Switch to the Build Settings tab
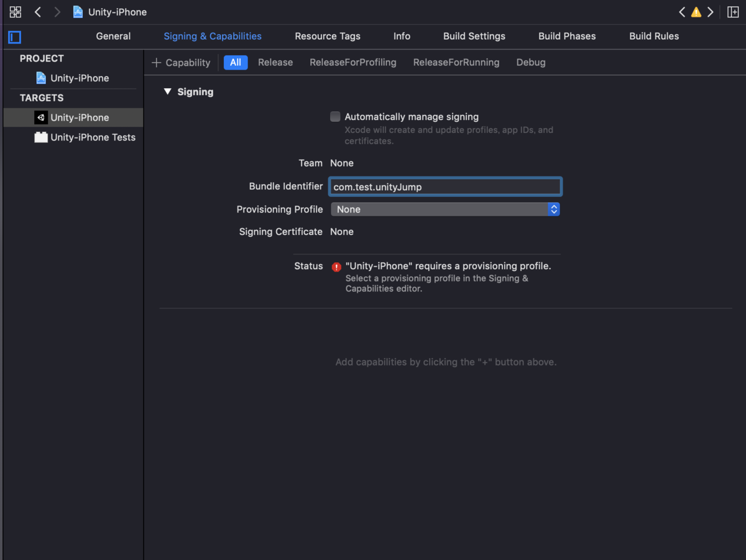The image size is (746, 560). coord(474,36)
